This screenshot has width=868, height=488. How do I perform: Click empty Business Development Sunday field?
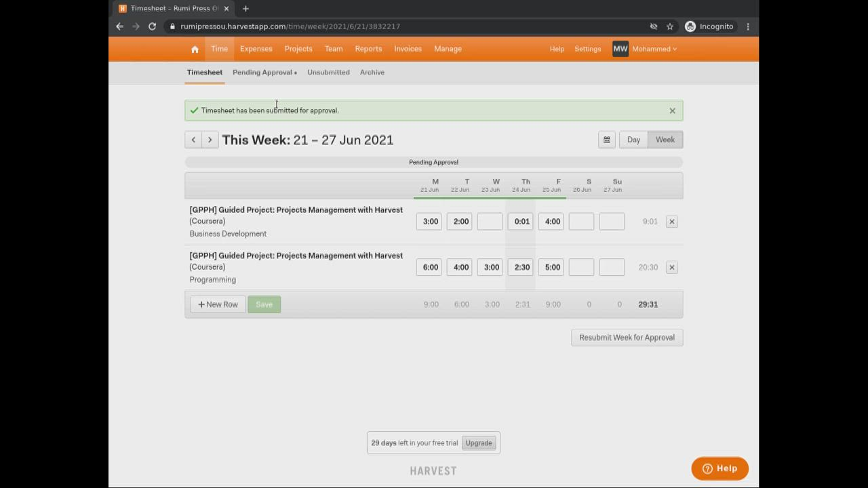[612, 222]
